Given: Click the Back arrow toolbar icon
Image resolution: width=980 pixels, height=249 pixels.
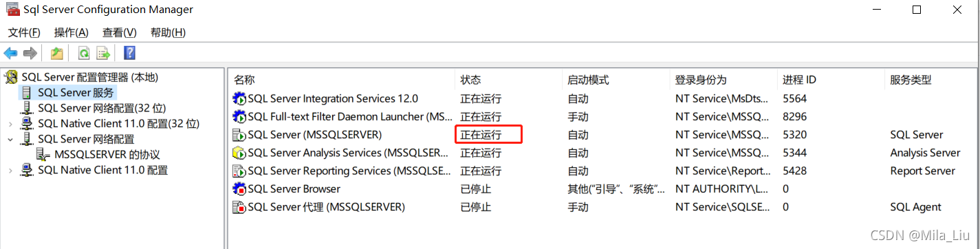Looking at the screenshot, I should pyautogui.click(x=10, y=53).
